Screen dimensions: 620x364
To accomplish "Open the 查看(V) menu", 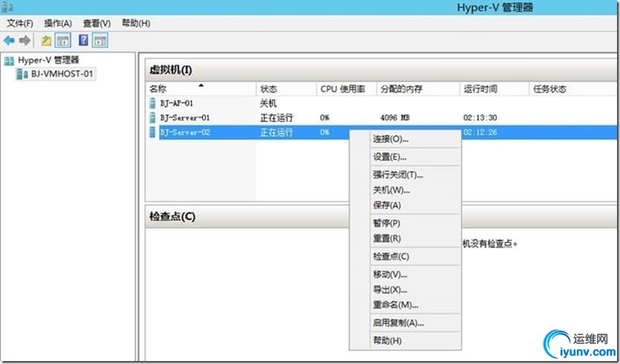I will tap(97, 23).
